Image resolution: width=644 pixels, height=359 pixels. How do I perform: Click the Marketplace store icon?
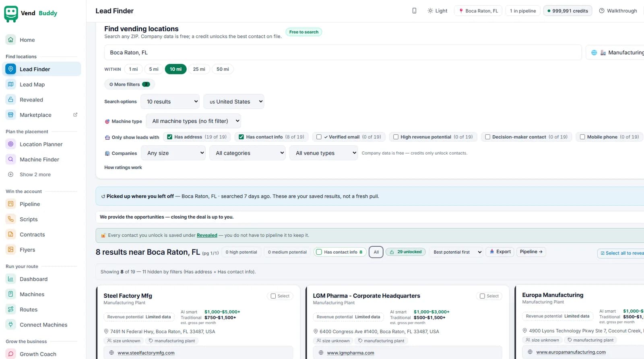point(11,115)
